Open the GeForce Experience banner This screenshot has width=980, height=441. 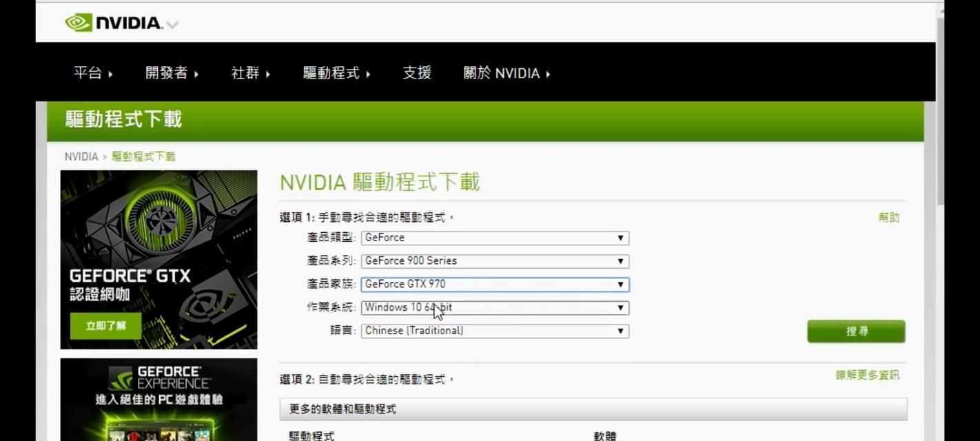[159, 400]
